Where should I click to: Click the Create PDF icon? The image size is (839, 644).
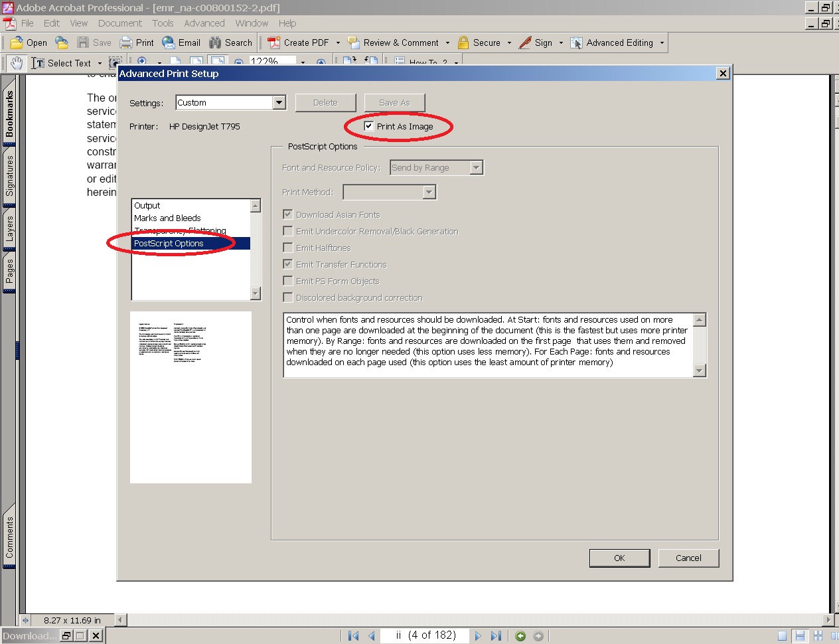[x=273, y=42]
